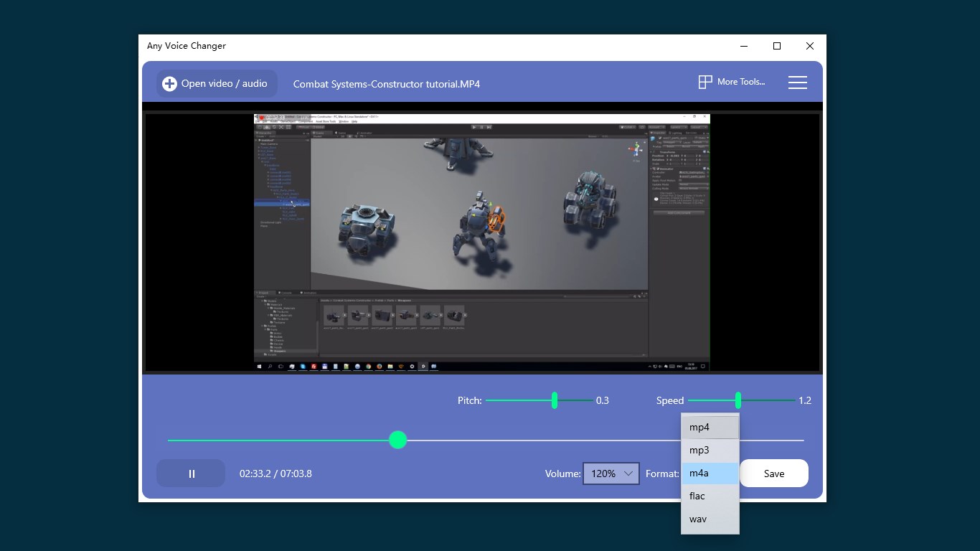Click the Volume dropdown chevron arrow
The image size is (980, 551).
tap(628, 474)
